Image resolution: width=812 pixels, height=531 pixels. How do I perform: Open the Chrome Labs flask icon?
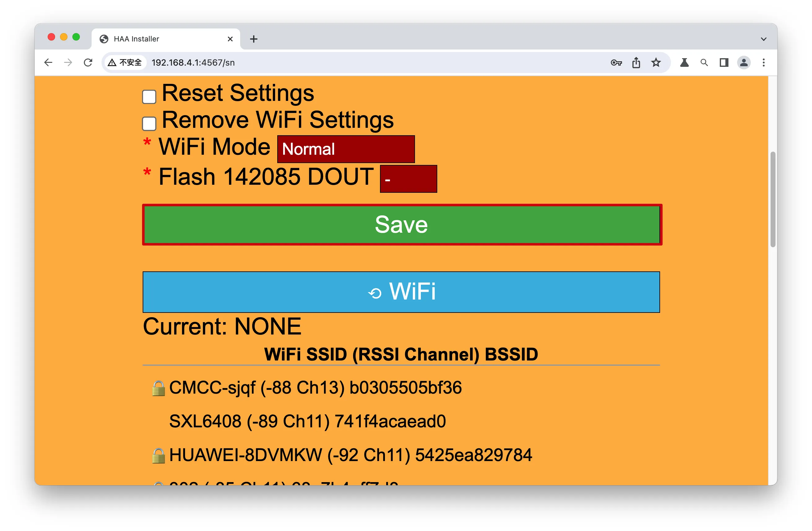click(685, 63)
